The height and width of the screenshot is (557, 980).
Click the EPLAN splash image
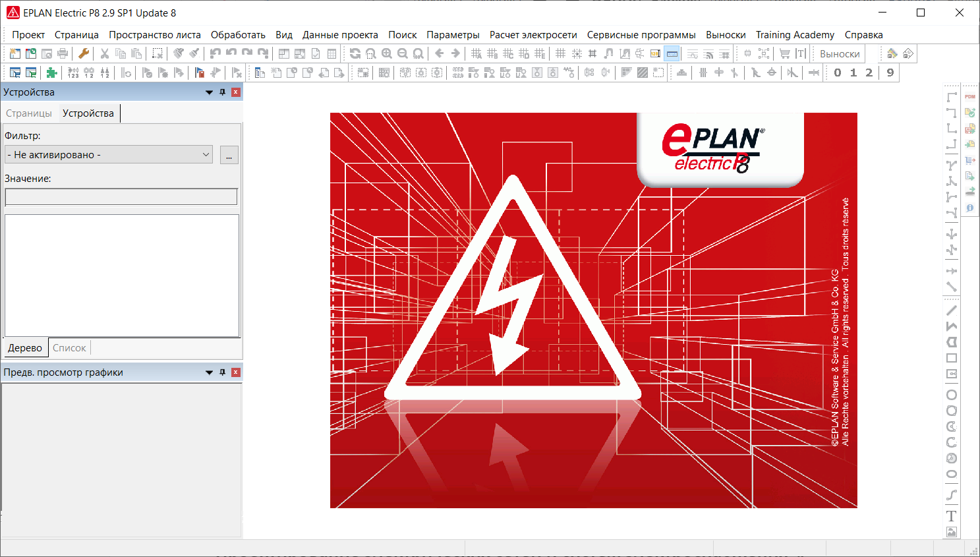point(594,310)
